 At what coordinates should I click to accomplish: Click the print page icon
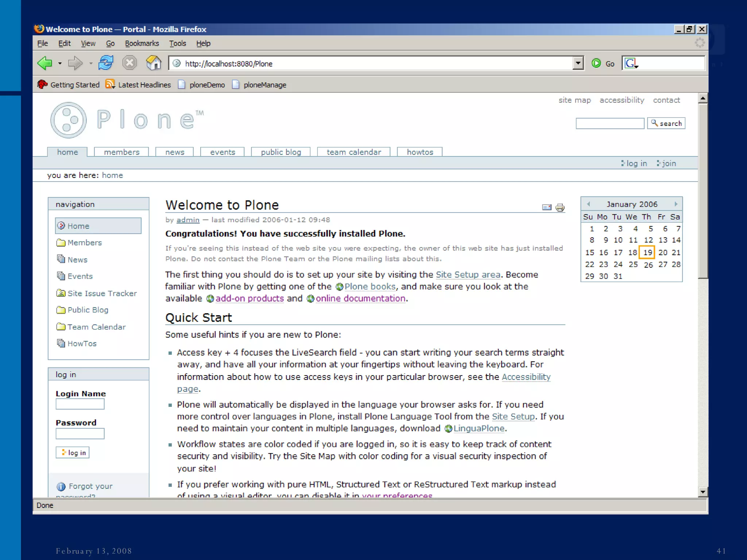pos(560,207)
